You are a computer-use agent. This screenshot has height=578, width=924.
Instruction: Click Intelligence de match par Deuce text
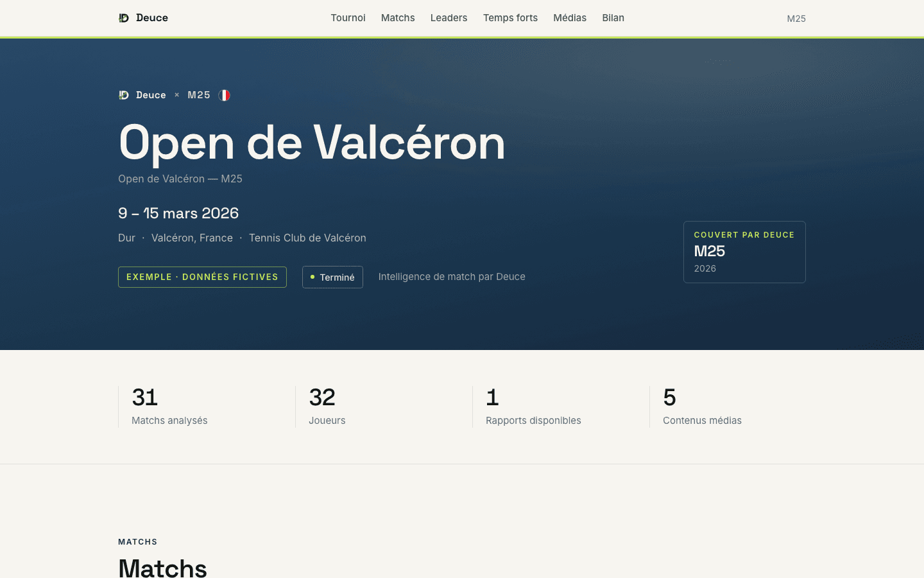[452, 277]
